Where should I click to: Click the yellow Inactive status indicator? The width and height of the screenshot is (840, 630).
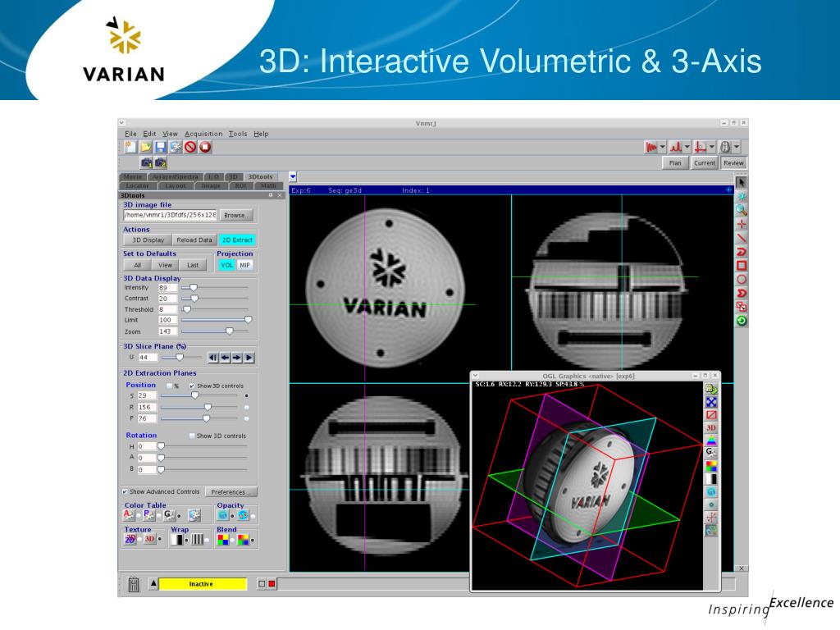[x=203, y=584]
